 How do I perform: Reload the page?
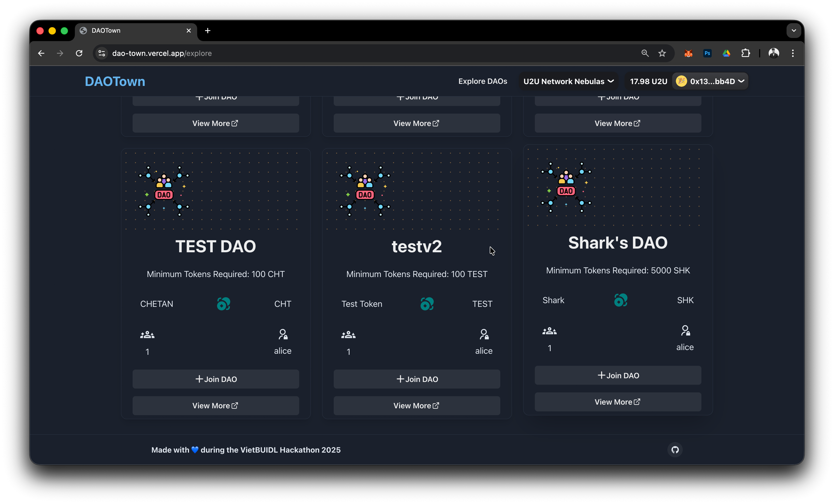coord(79,53)
